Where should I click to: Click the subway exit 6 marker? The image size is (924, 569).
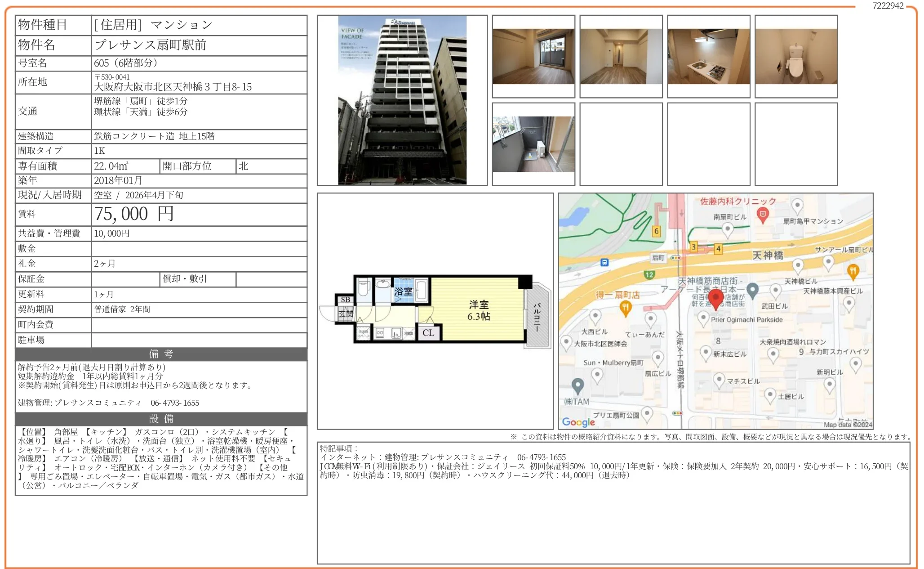[x=657, y=231]
